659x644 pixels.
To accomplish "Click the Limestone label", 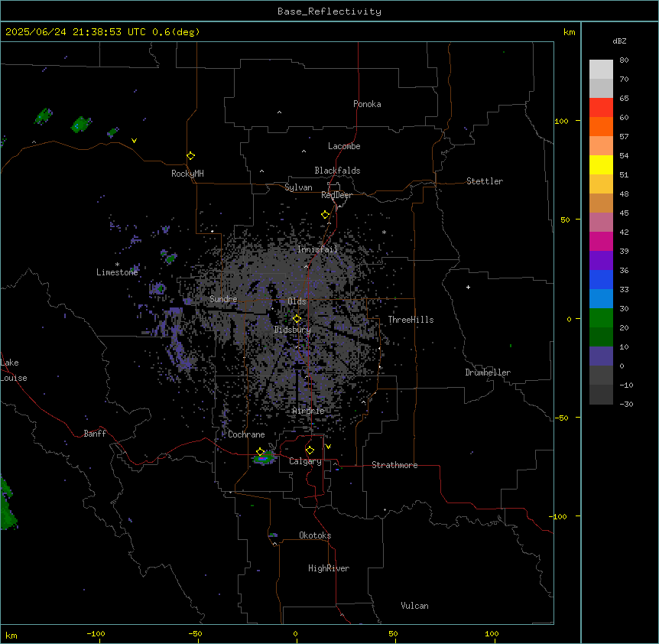I will point(117,272).
